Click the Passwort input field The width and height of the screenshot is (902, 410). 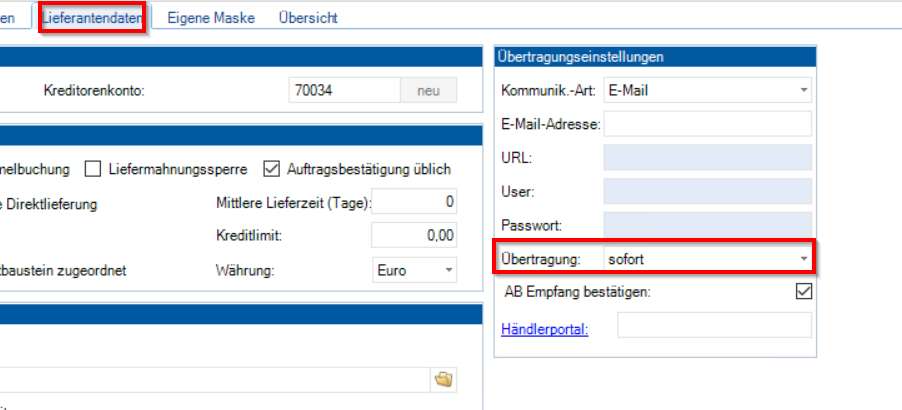pyautogui.click(x=707, y=225)
